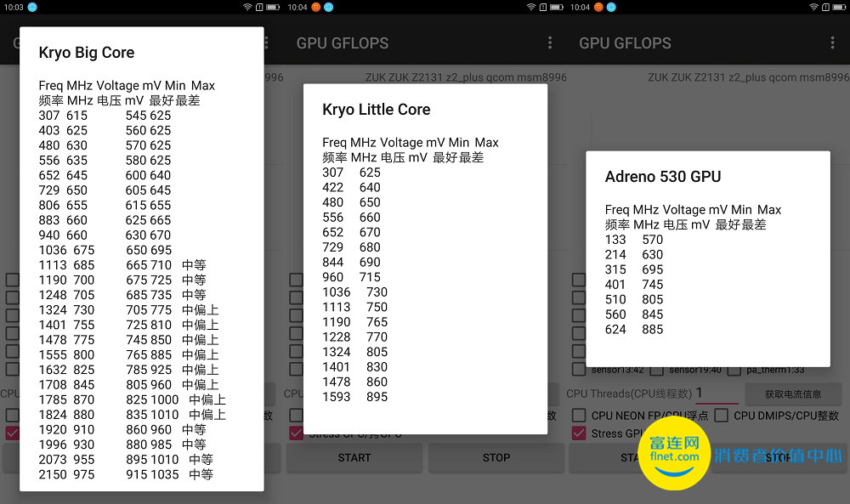Screen dimensions: 850x504
Task: Select Little Core row 307 625
Action: coord(351,173)
